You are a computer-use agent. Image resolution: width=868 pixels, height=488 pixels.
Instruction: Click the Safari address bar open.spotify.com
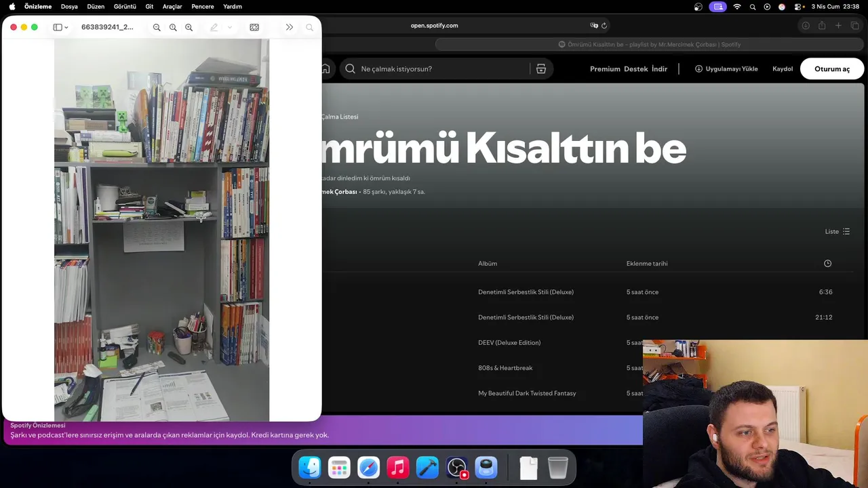pyautogui.click(x=434, y=26)
